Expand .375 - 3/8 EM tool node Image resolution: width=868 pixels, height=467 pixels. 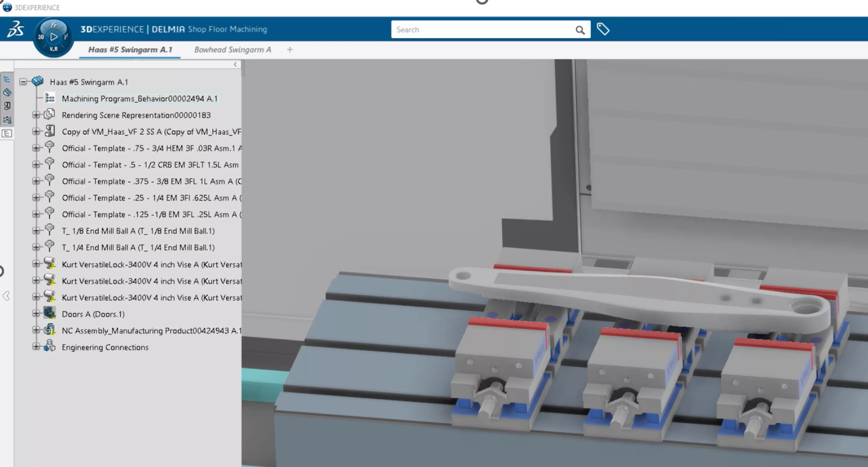pyautogui.click(x=36, y=181)
